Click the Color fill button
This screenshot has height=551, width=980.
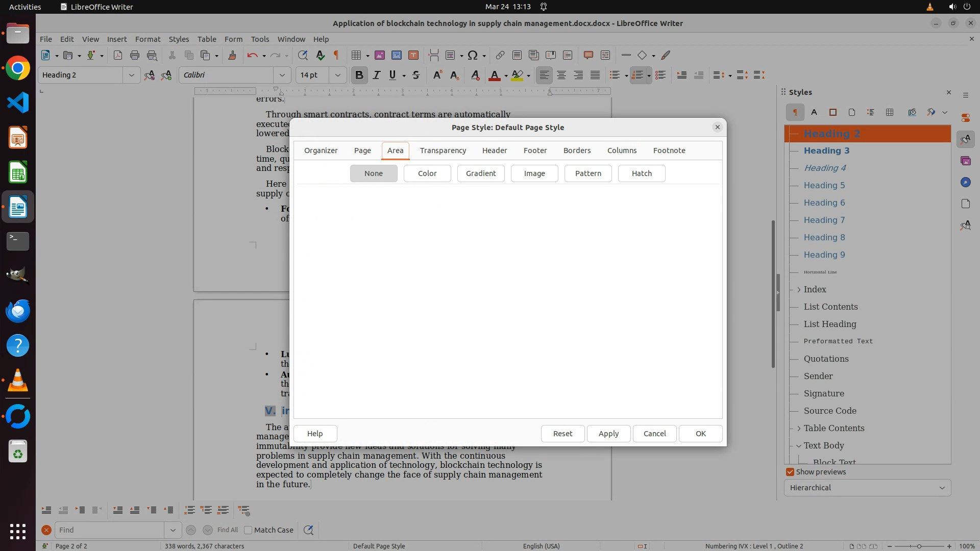tap(427, 173)
